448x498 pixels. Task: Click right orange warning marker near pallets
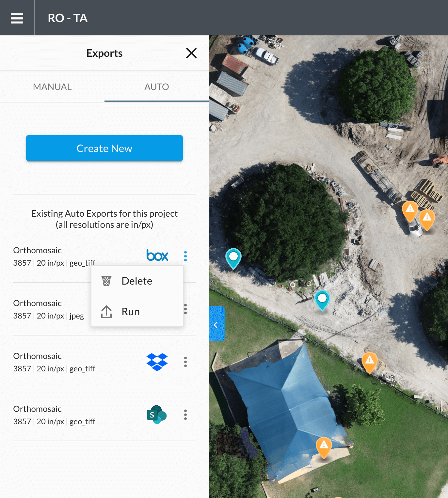point(427,220)
